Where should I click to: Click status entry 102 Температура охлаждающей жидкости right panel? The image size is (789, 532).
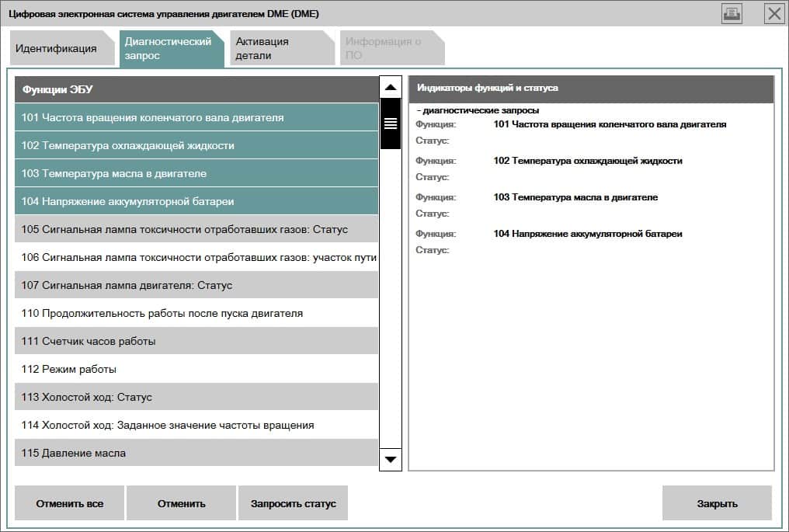(x=588, y=161)
